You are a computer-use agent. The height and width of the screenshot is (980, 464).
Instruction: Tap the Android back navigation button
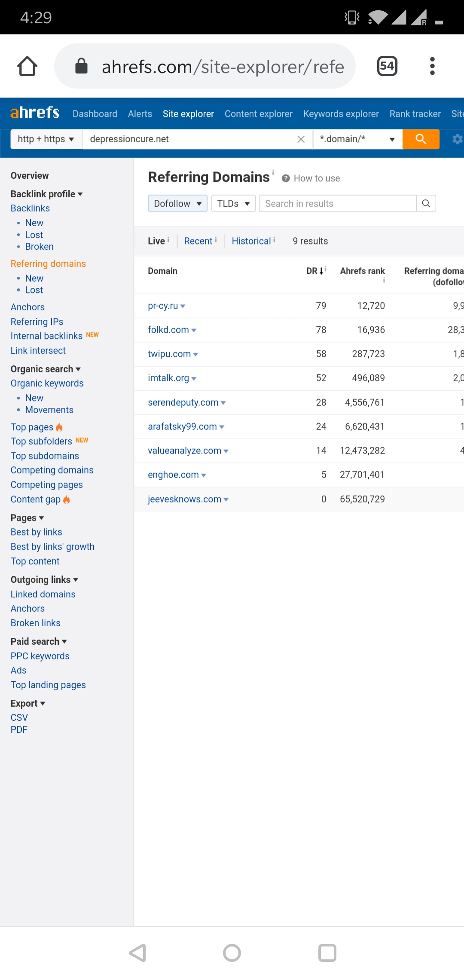(138, 953)
